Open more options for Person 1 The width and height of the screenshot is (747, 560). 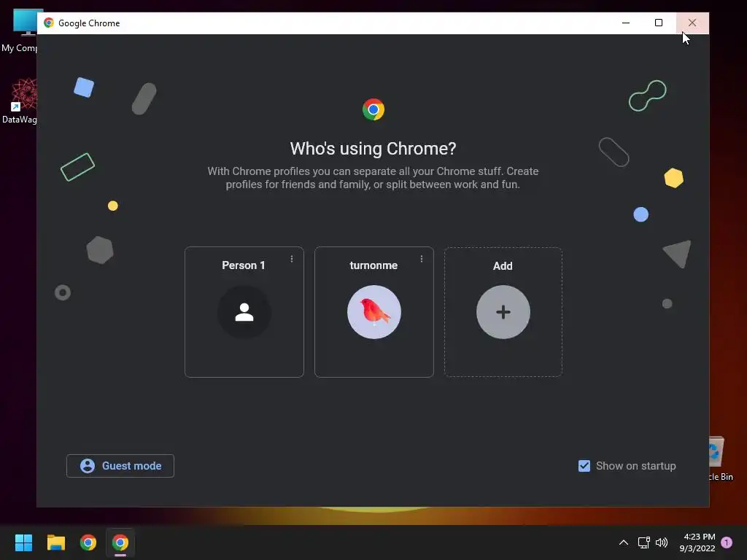click(292, 259)
